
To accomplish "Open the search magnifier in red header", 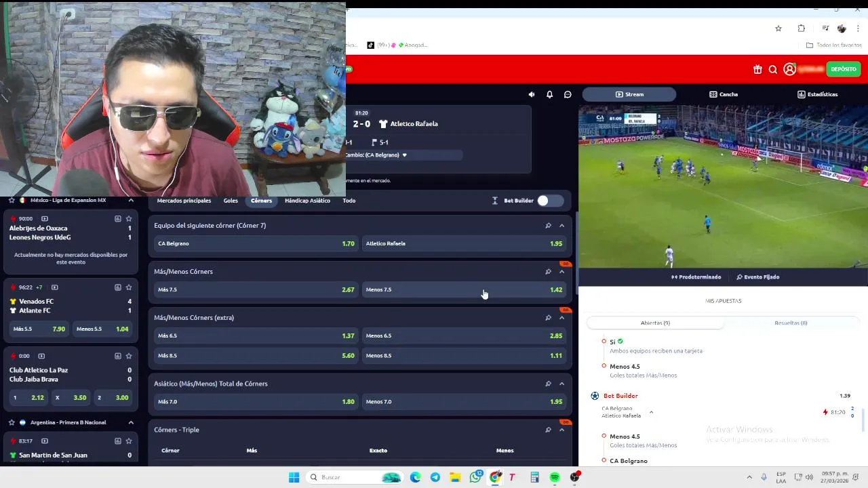I will coord(773,69).
